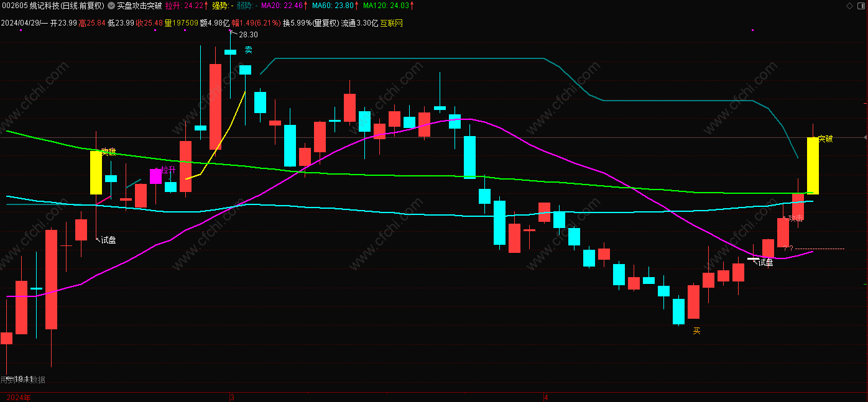The width and height of the screenshot is (868, 402).
Task: Toggle the side panel icon at top-right
Action: tap(861, 6)
